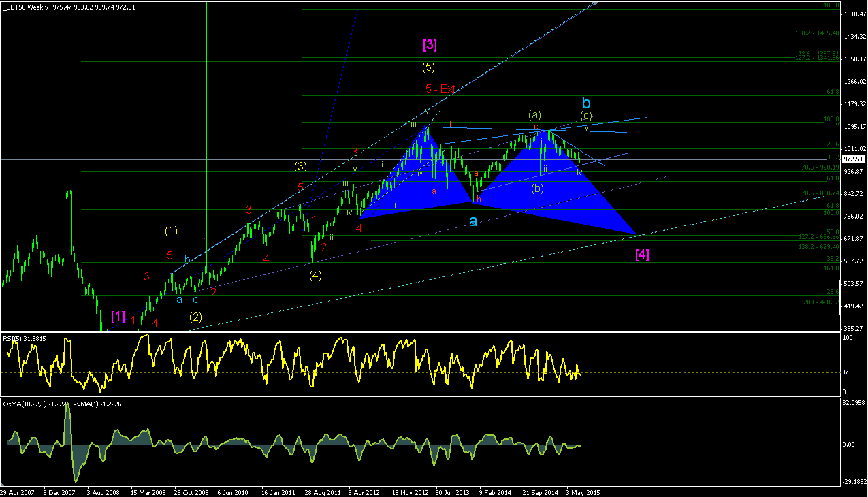Click the 1095.17 price axis value
The width and height of the screenshot is (868, 497).
pos(854,127)
